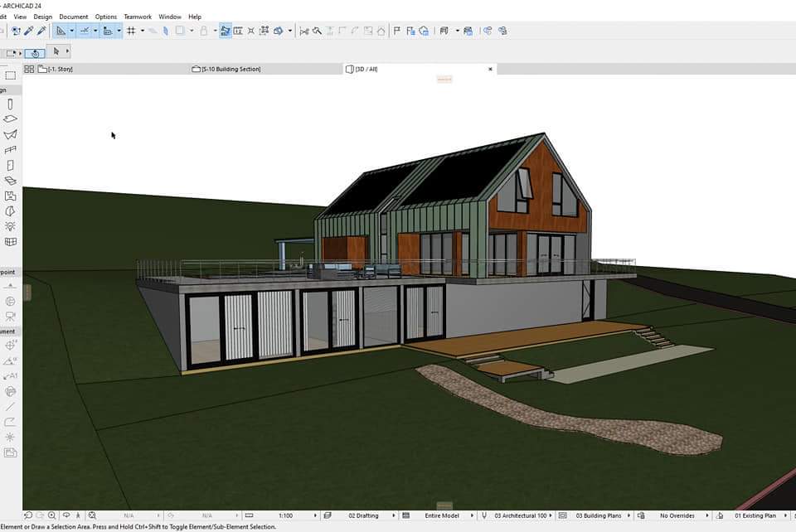Screen dimensions: 796x532
Task: Switch to the S-10 Building Section tab
Action: tap(231, 69)
